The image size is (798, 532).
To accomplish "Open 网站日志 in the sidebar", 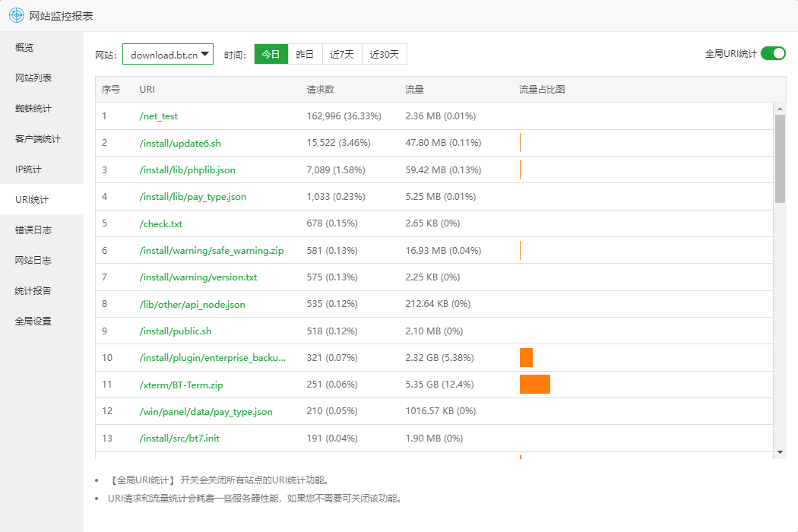I will (42, 260).
